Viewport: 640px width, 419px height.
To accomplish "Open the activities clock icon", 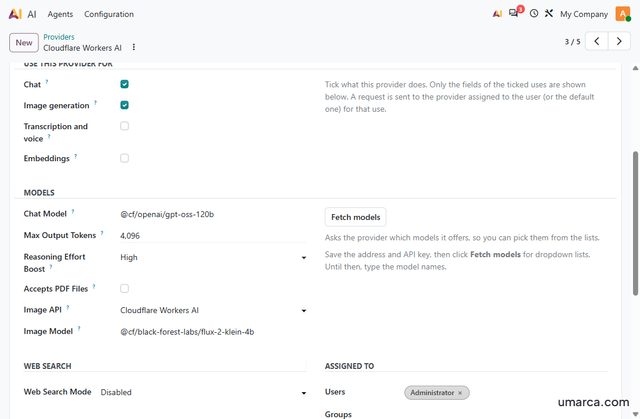I will (533, 13).
